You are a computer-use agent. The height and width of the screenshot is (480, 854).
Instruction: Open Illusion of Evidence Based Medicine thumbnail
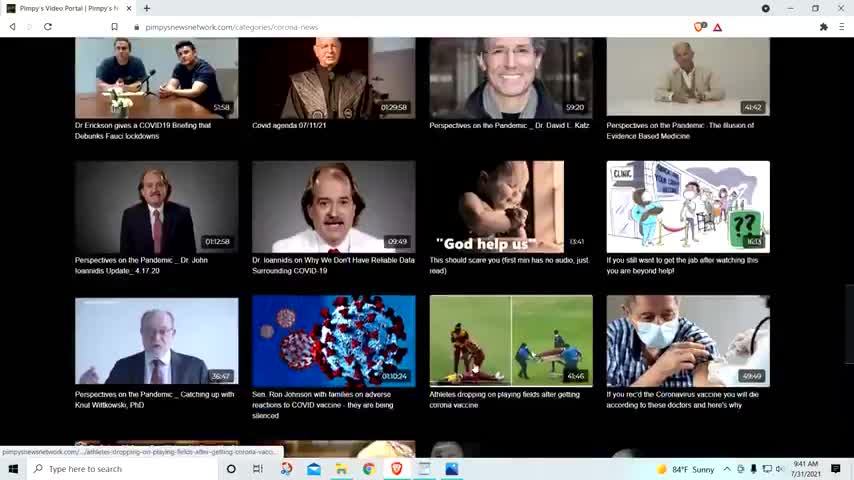[688, 77]
